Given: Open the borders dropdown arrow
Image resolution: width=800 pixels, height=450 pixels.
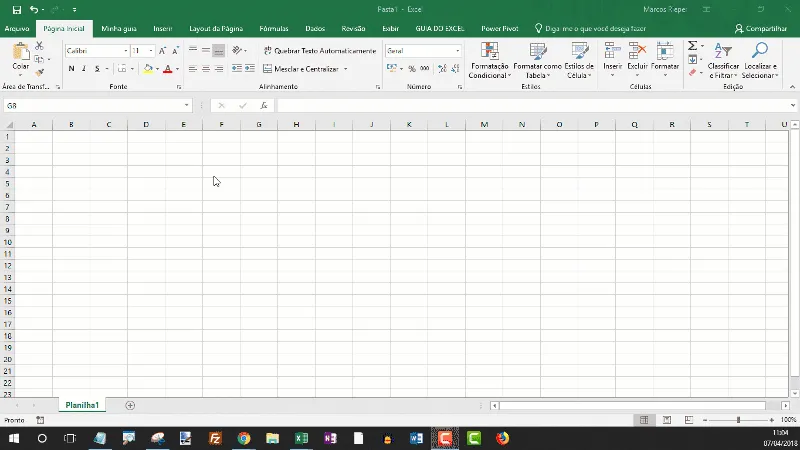Looking at the screenshot, I should (132, 69).
